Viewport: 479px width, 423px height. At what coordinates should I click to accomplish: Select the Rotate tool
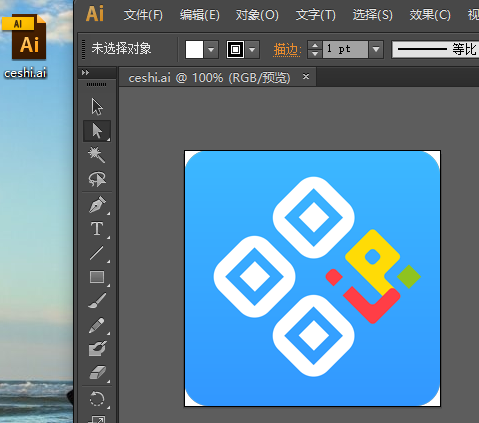click(x=97, y=399)
